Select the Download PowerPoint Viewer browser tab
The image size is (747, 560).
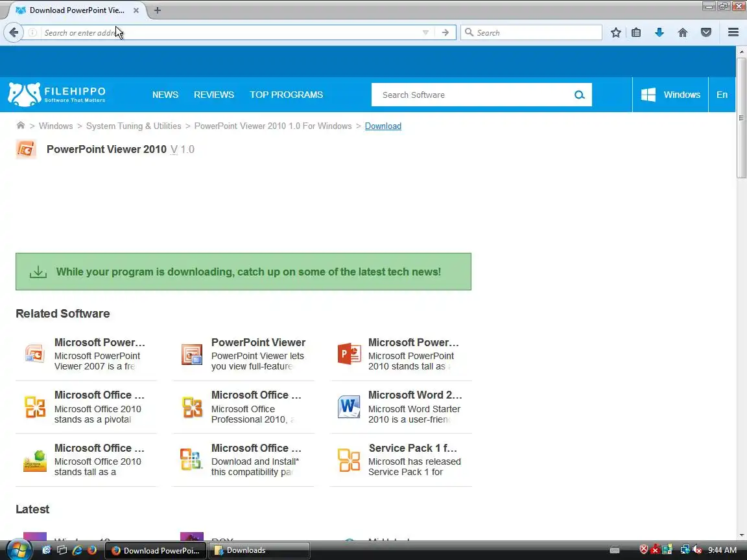click(77, 10)
